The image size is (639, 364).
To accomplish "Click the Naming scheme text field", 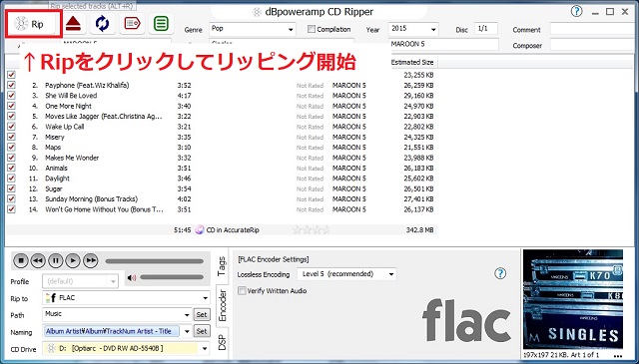I will coord(112,331).
